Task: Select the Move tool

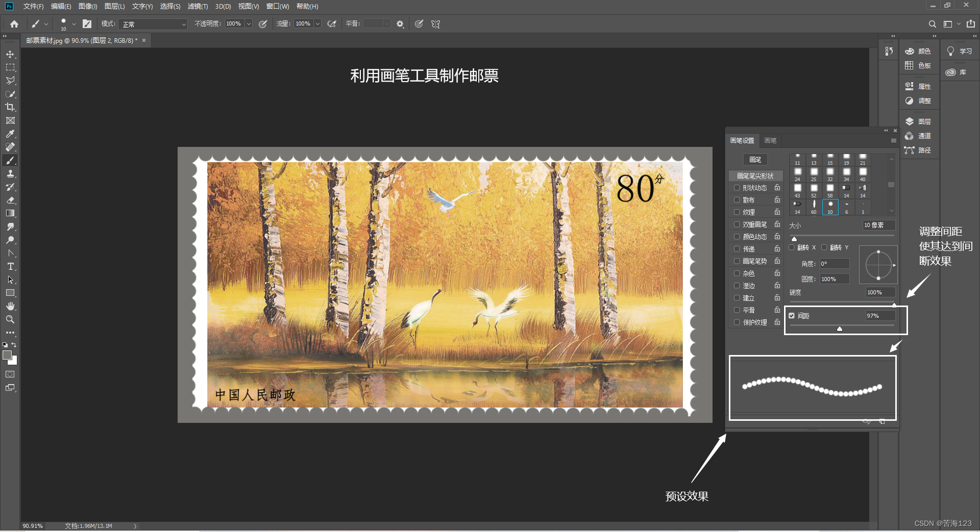Action: click(x=10, y=54)
